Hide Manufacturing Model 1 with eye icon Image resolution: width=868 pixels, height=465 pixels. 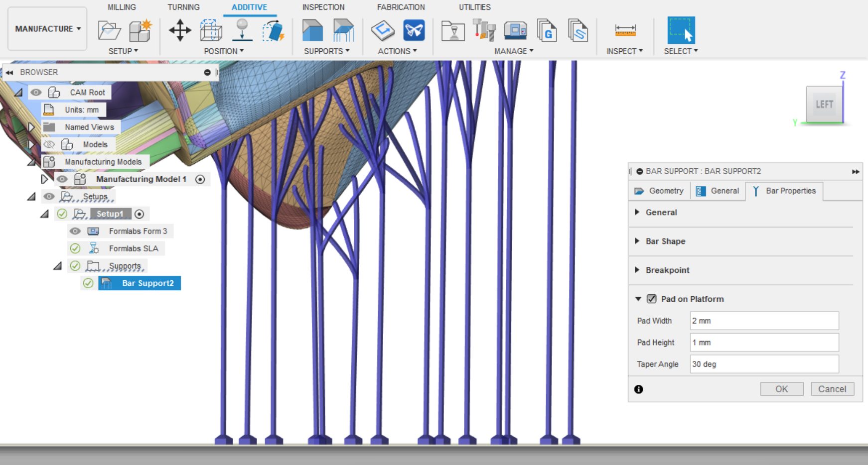point(62,179)
